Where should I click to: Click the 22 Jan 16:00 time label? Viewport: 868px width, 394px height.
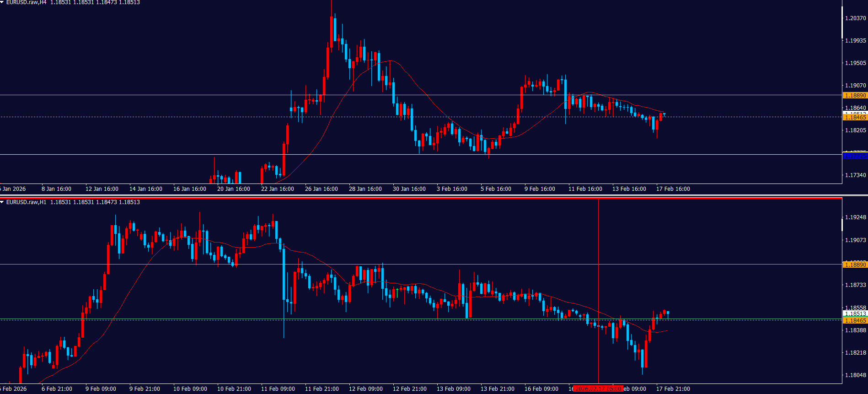[277, 189]
